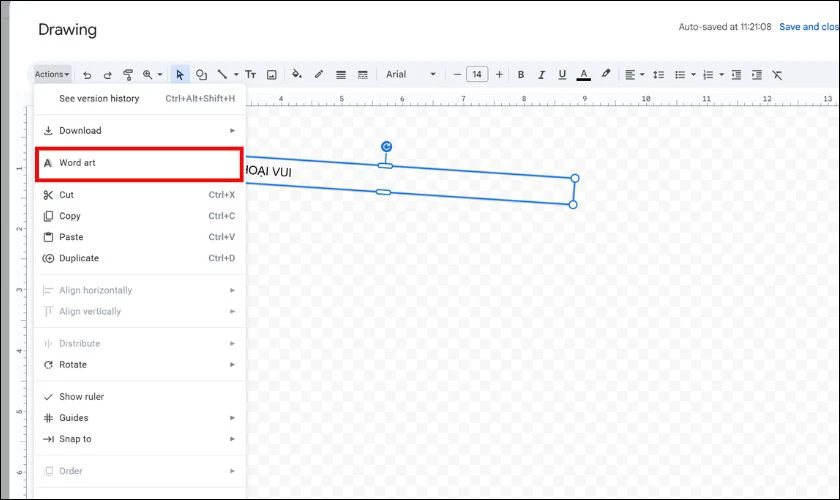This screenshot has height=500, width=840.
Task: Select the Paint format tool
Action: pyautogui.click(x=128, y=75)
